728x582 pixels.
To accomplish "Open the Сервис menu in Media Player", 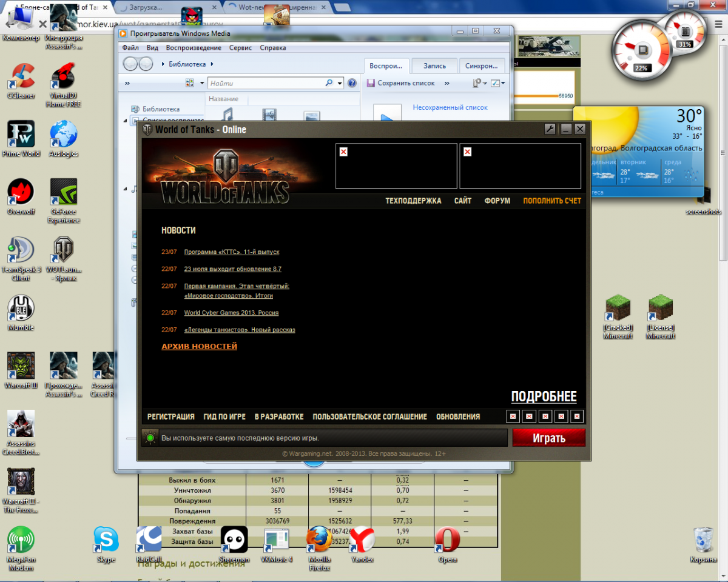I will click(x=241, y=47).
